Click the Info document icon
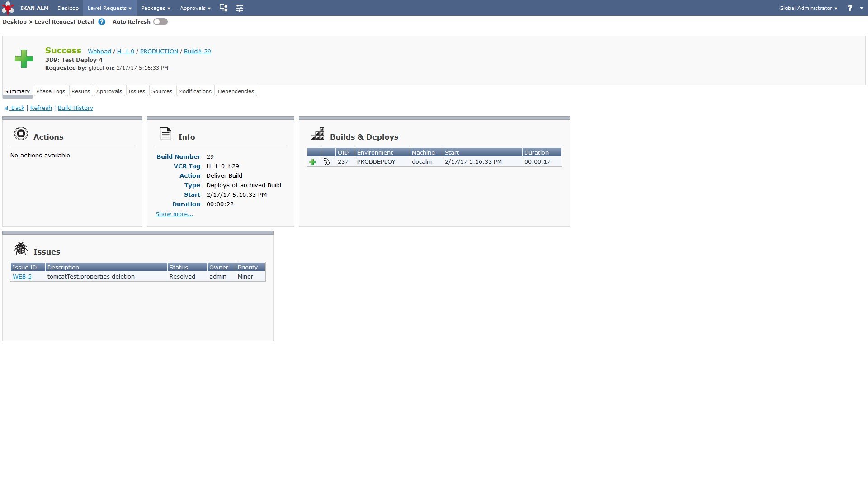 click(166, 134)
